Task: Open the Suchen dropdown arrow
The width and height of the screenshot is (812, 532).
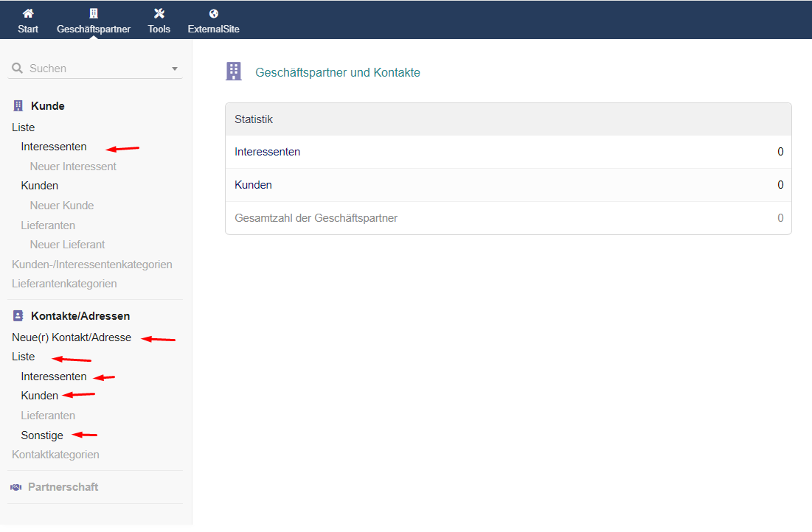Action: pyautogui.click(x=175, y=69)
